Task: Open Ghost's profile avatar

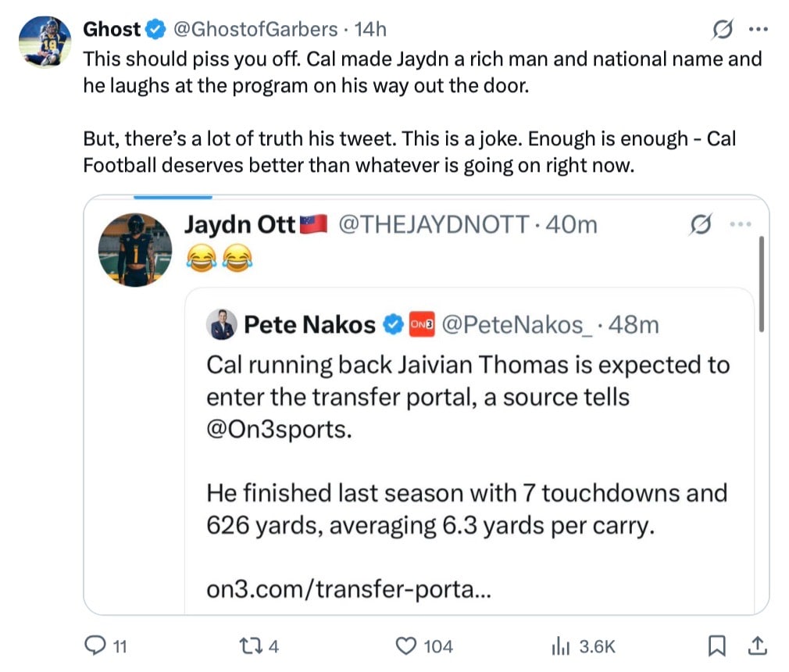Action: click(x=45, y=41)
